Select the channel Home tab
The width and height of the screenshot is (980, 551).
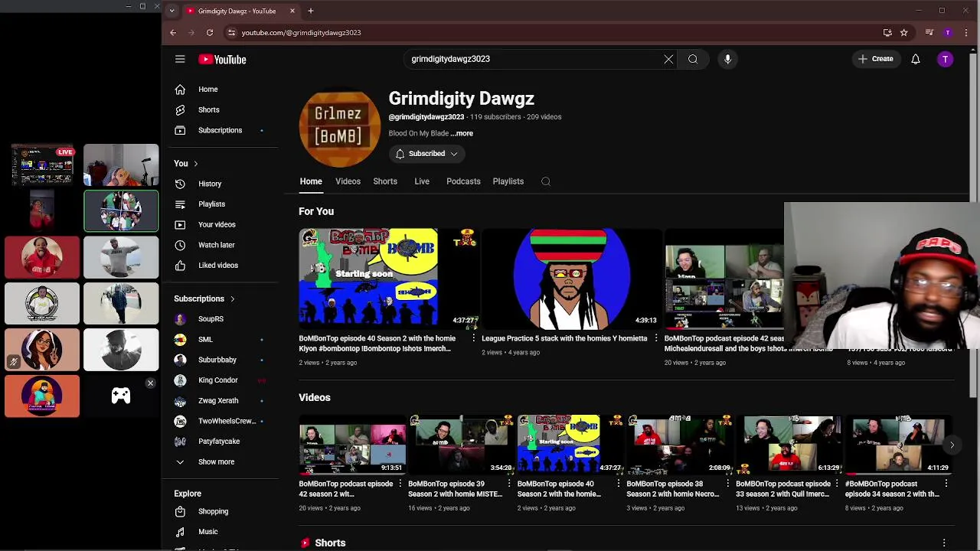tap(311, 181)
